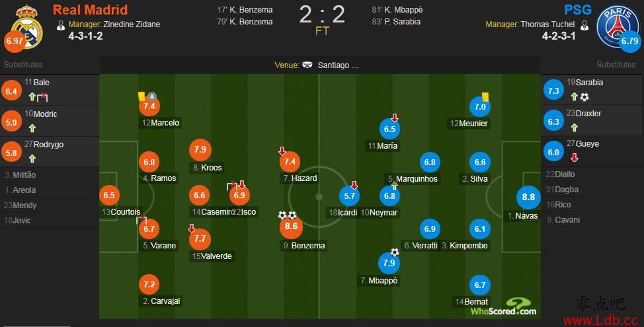The height and width of the screenshot is (327, 644).
Task: Open the Real Madrid team name link
Action: pos(91,9)
